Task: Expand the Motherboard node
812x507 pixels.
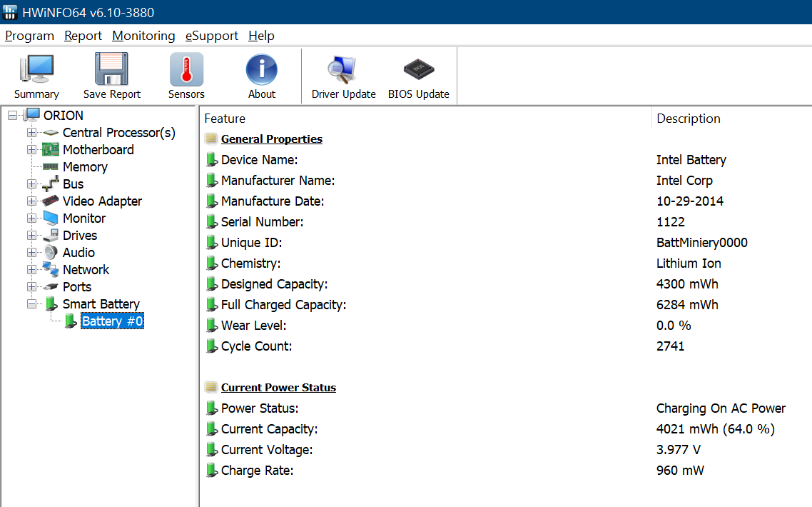Action: 31,150
